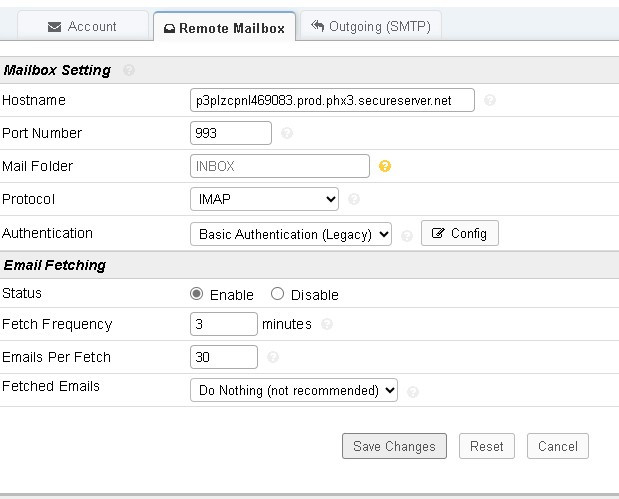The width and height of the screenshot is (619, 499).
Task: Click into the Hostname input field
Action: point(332,101)
